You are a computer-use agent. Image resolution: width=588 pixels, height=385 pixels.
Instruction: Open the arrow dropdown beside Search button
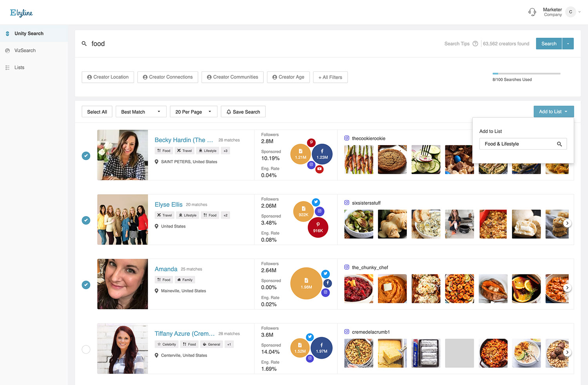click(x=568, y=44)
